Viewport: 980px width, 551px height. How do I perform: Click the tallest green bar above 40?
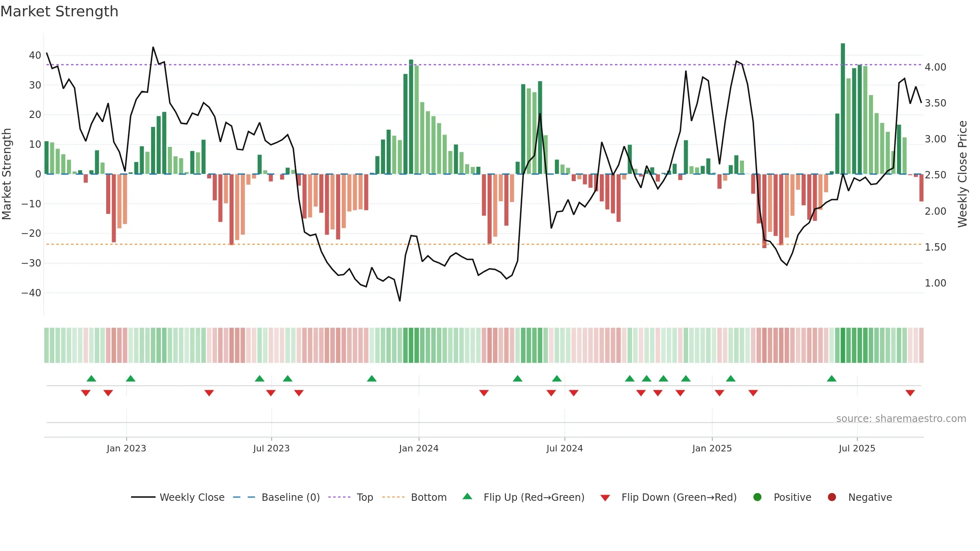pyautogui.click(x=843, y=109)
